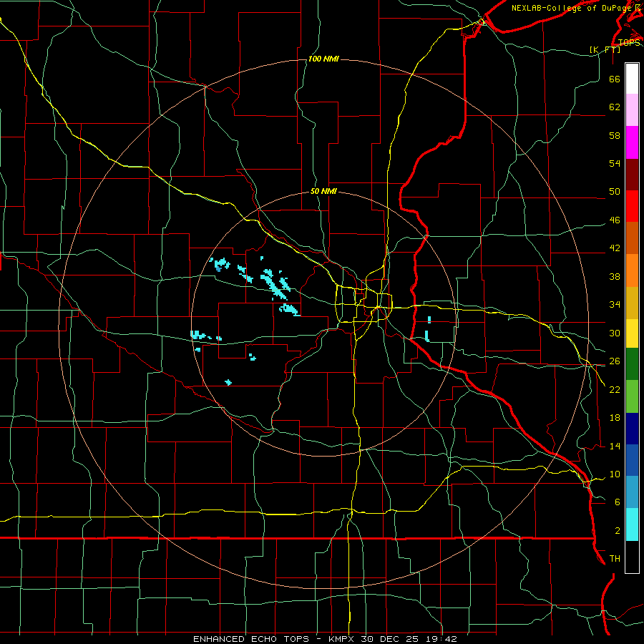Click the navy blue legend swatch
The width and height of the screenshot is (644, 644).
[632, 429]
